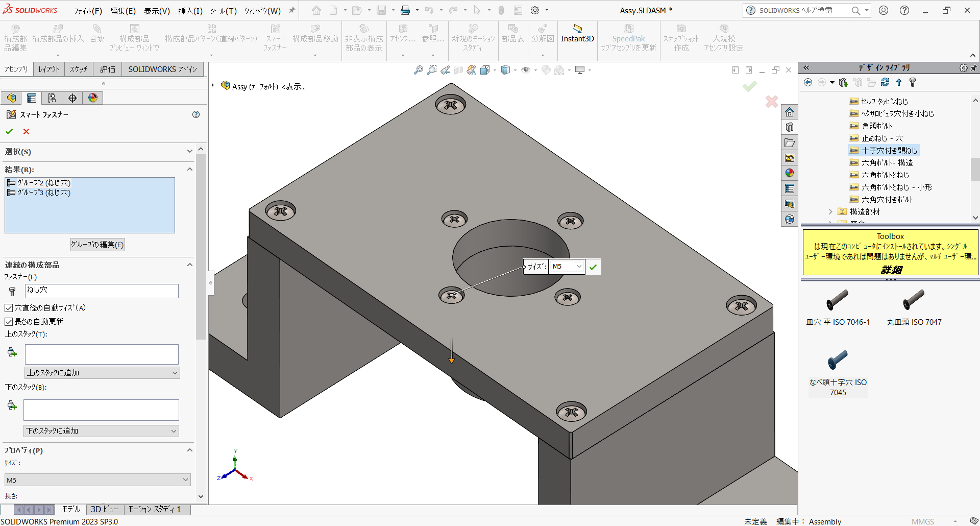Click Design Library back arrow

pyautogui.click(x=808, y=82)
